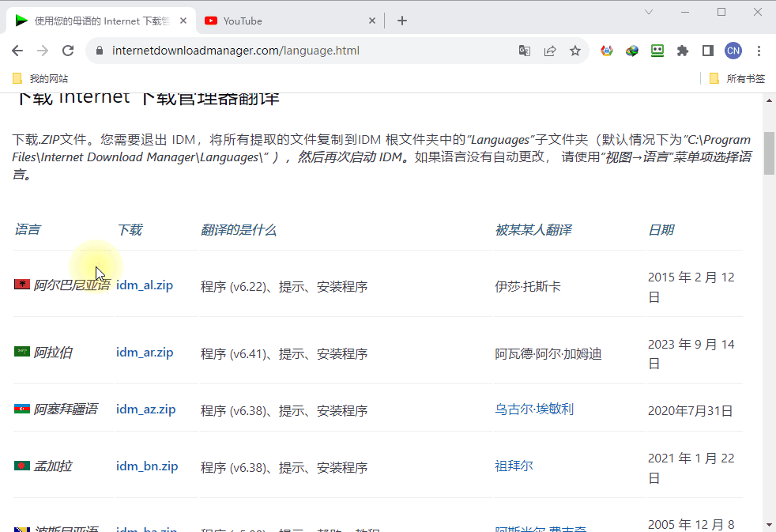Close the Internet Download Manager tab
The width and height of the screenshot is (776, 532).
pos(183,21)
